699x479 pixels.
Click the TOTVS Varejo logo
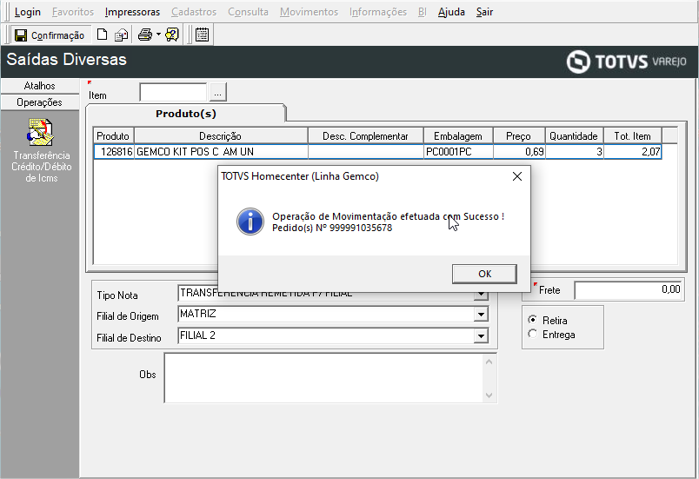tap(626, 62)
